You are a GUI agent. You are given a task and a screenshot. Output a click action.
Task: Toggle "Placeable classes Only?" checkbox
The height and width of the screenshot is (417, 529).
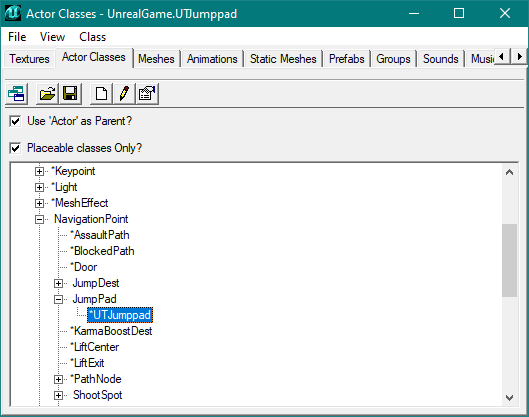click(16, 148)
